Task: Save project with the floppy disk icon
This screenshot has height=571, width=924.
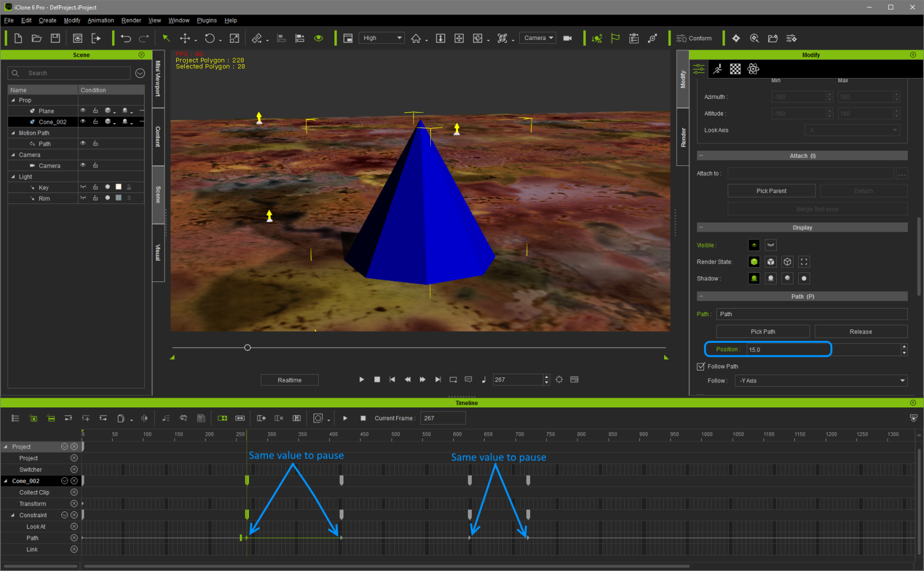Action: [x=55, y=38]
